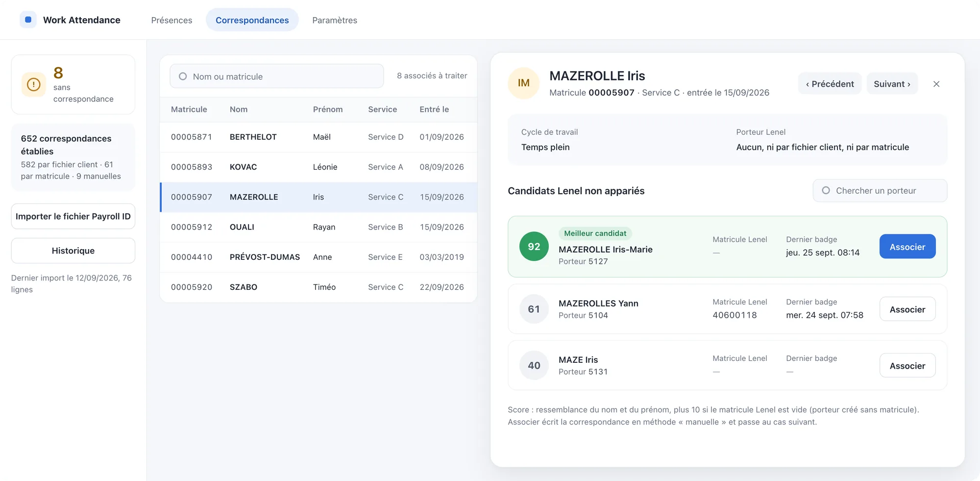Open the Historique button
Image resolution: width=980 pixels, height=481 pixels.
tap(73, 251)
